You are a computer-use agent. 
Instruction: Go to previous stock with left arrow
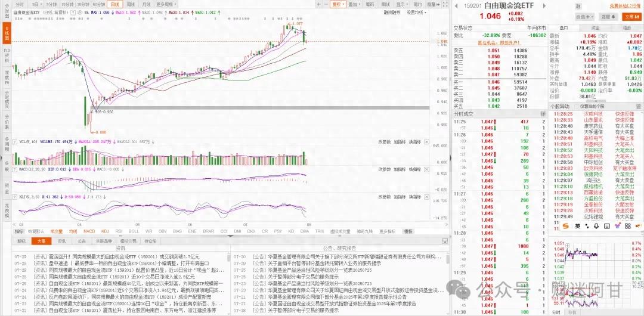click(456, 5)
